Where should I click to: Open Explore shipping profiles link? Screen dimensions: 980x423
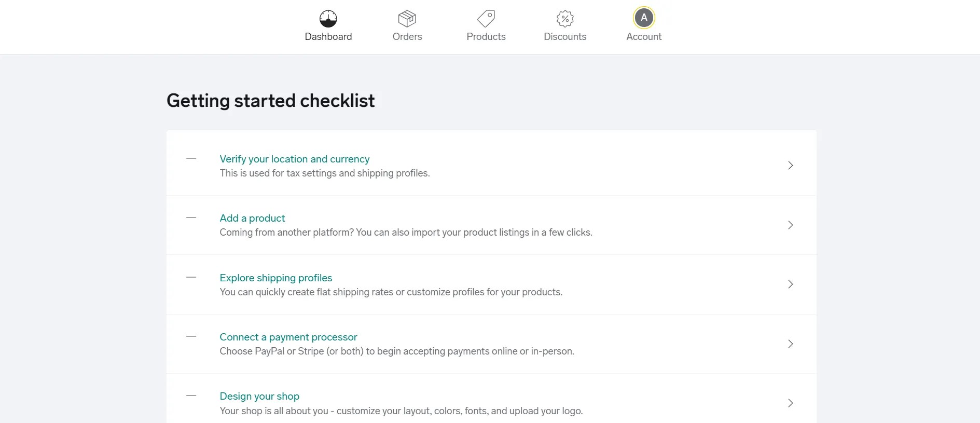pyautogui.click(x=276, y=278)
